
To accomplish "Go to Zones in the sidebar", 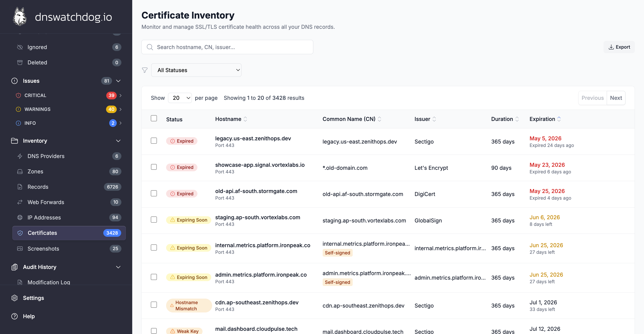I will tap(69, 171).
